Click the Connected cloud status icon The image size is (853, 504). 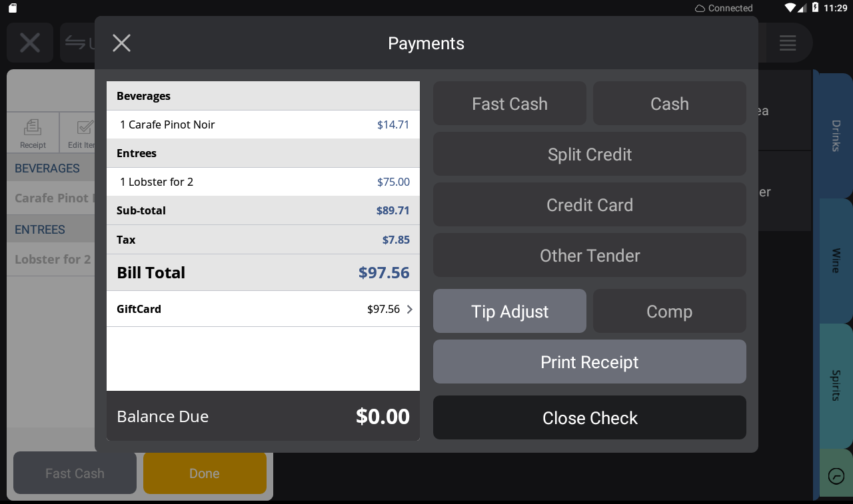(700, 8)
